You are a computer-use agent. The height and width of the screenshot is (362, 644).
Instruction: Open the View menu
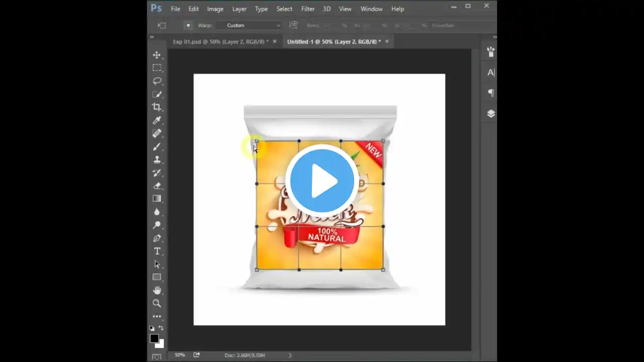345,9
